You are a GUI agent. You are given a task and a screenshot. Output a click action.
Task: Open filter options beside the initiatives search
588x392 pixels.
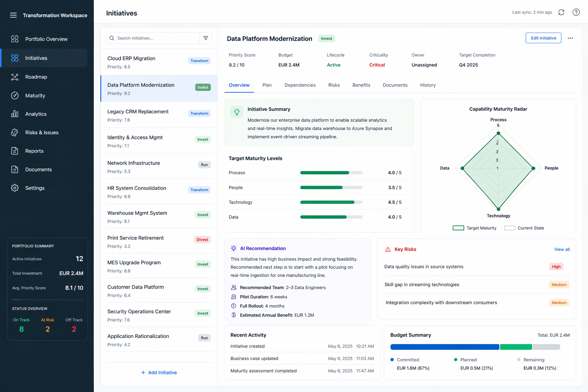(206, 38)
